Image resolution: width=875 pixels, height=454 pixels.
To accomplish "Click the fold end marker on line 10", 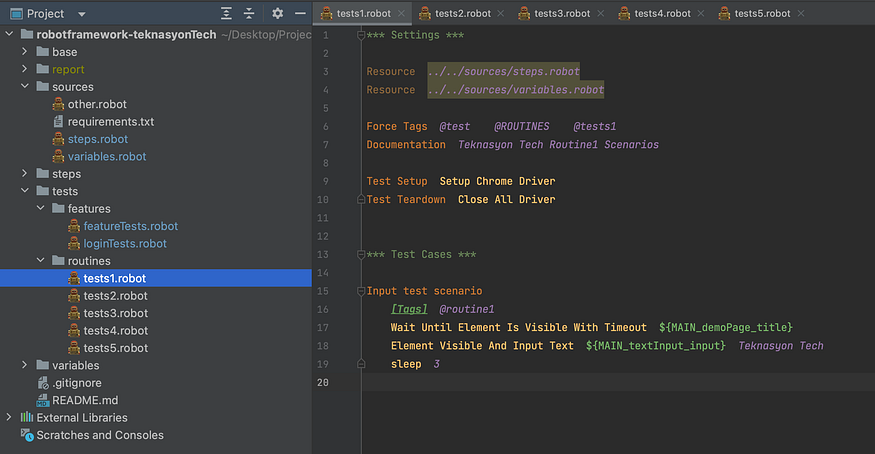I will tap(361, 199).
